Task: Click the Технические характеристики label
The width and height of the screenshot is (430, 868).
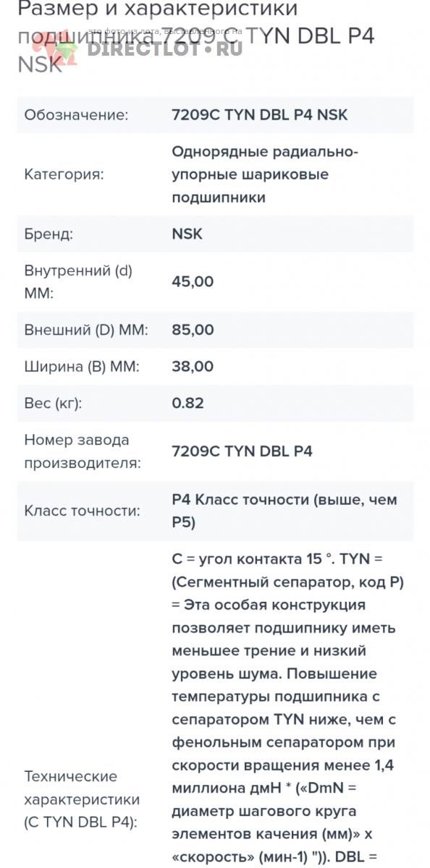Action: 83,799
